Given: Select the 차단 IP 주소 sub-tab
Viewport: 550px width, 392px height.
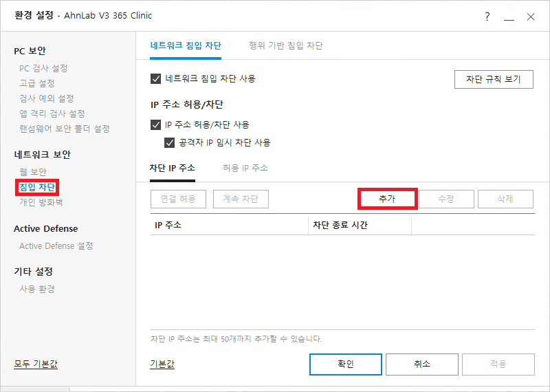Looking at the screenshot, I should 173,168.
